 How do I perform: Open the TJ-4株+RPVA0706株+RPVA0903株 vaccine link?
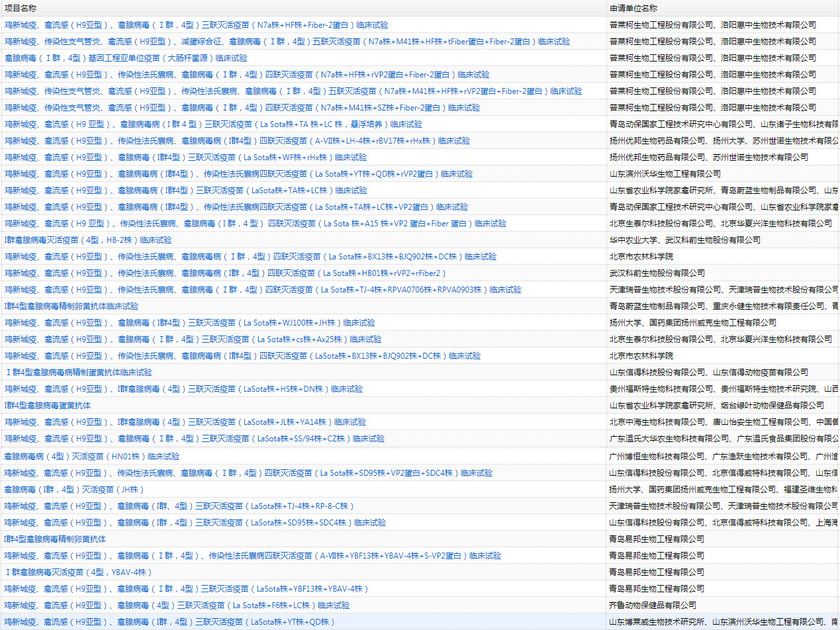coord(262,290)
